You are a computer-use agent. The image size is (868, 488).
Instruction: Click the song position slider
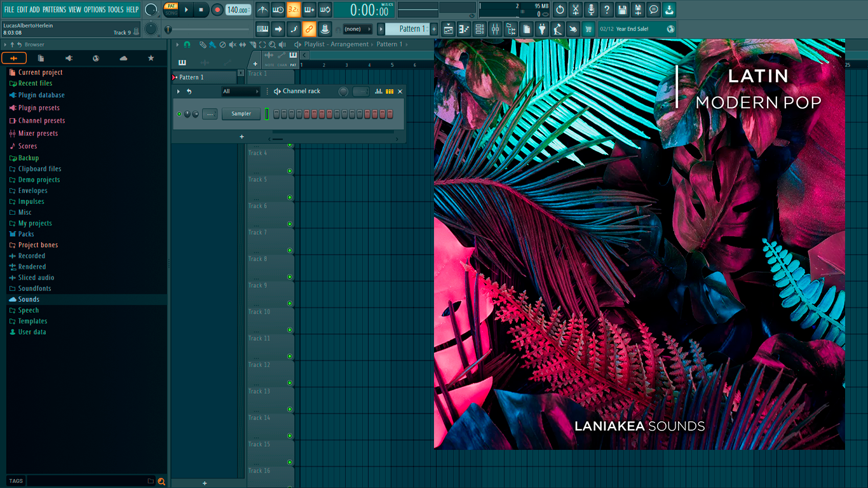click(x=207, y=29)
